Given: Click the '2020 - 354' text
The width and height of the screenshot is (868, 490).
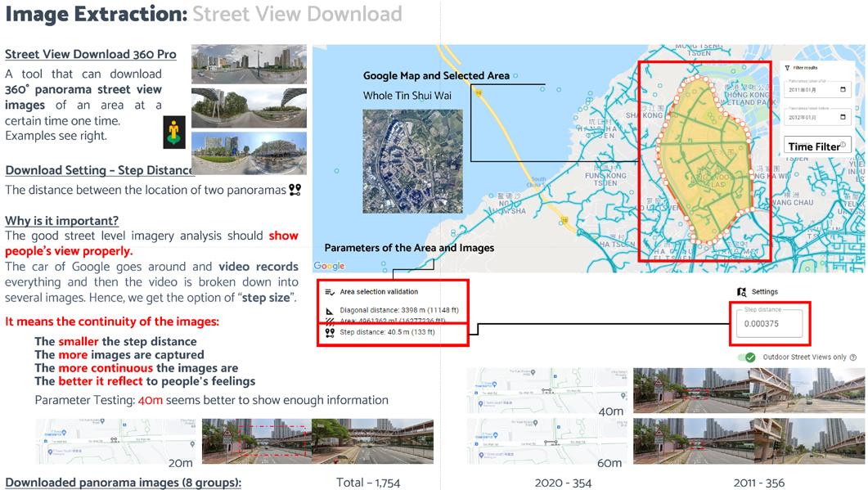Looking at the screenshot, I should [563, 483].
